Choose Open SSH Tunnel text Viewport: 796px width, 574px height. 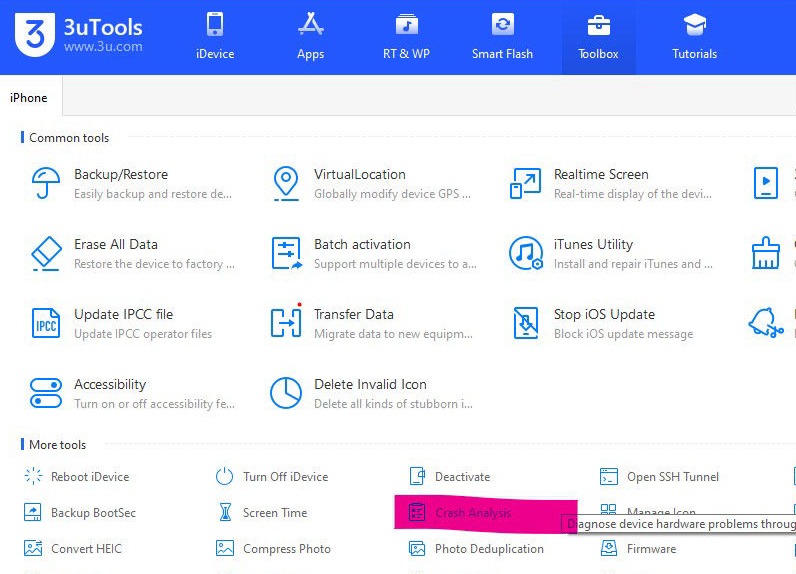(x=673, y=477)
